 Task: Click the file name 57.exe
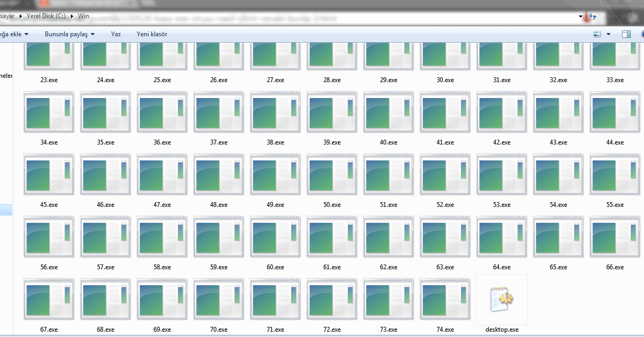tap(106, 267)
